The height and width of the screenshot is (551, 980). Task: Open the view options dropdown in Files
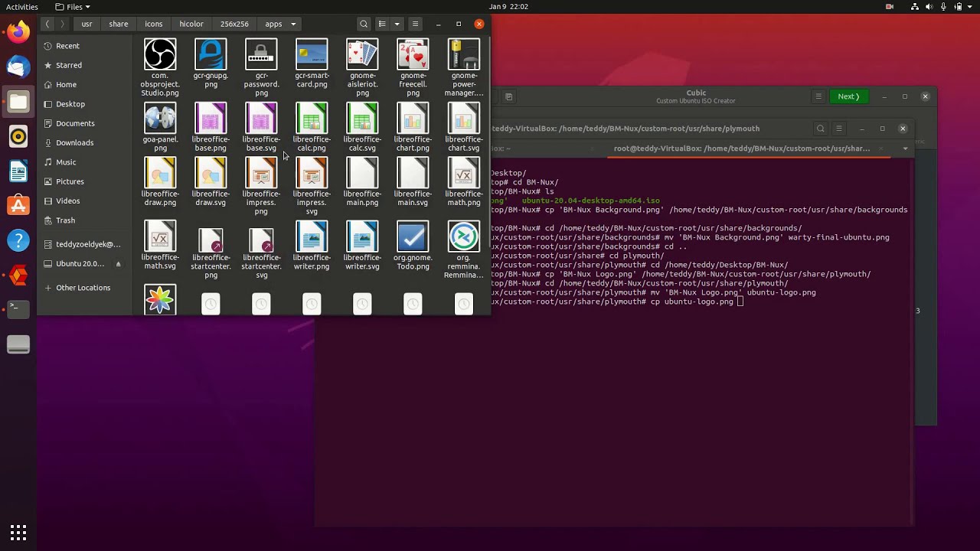[397, 24]
